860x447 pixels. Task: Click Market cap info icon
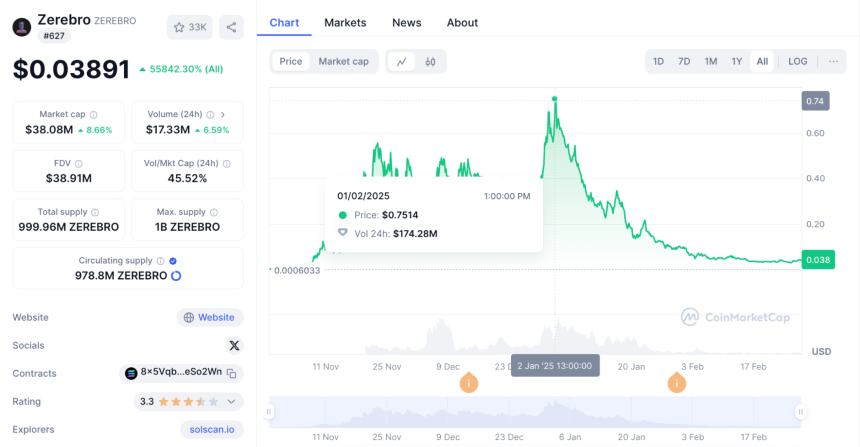[x=94, y=115]
